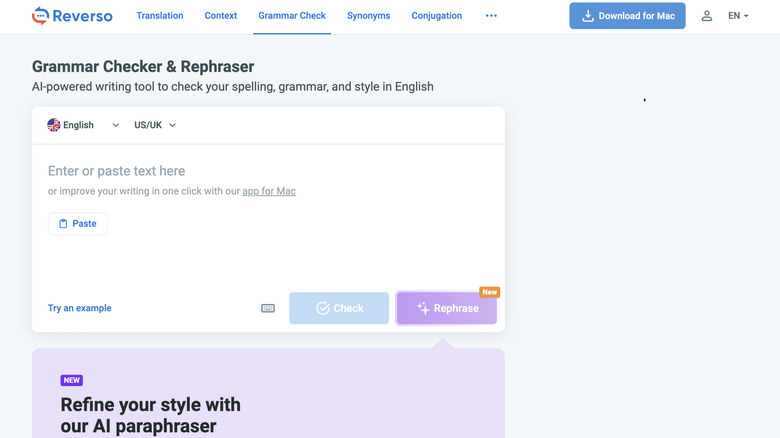Open the Translation tab
780x438 pixels.
pos(160,15)
